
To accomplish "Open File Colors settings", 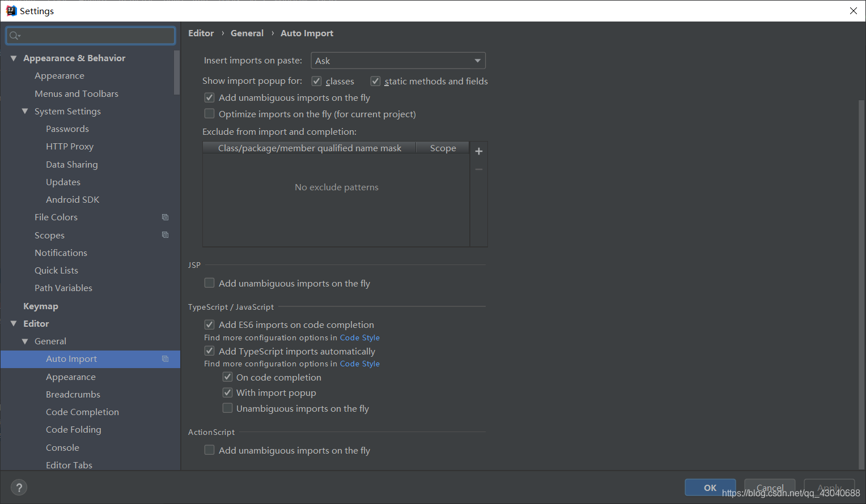I will point(56,217).
